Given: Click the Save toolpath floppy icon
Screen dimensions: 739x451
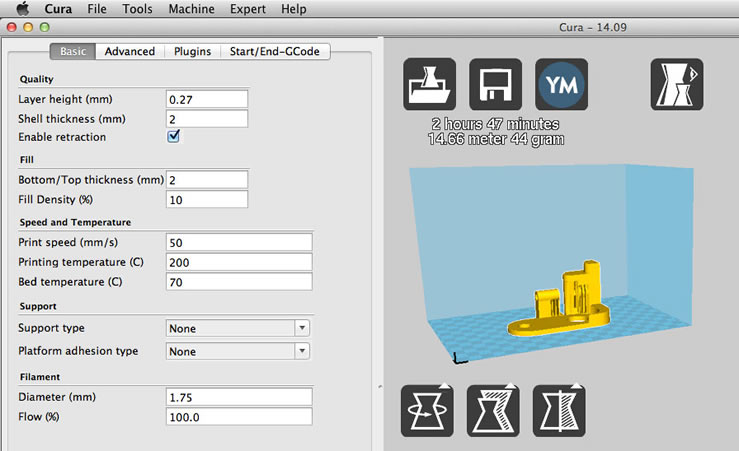Looking at the screenshot, I should [x=495, y=84].
